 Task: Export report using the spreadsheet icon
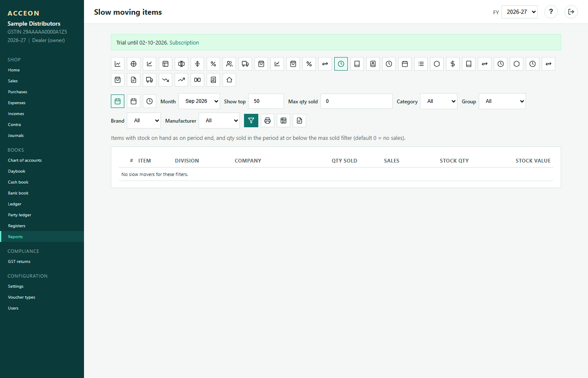pos(283,121)
